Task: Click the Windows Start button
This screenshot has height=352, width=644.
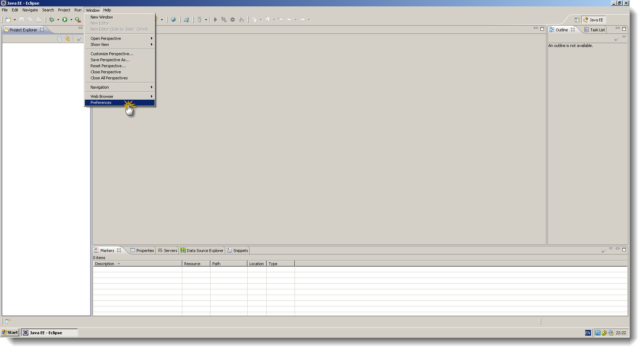Action: pyautogui.click(x=10, y=332)
